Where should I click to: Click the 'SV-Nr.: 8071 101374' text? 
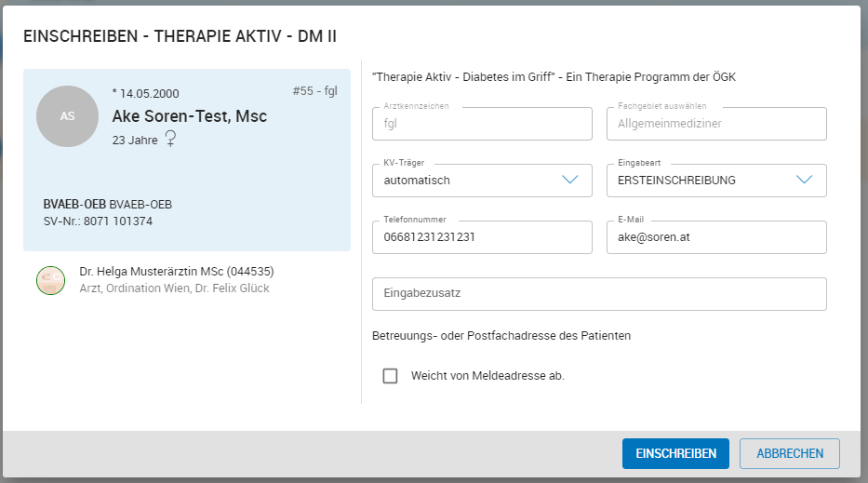point(98,221)
